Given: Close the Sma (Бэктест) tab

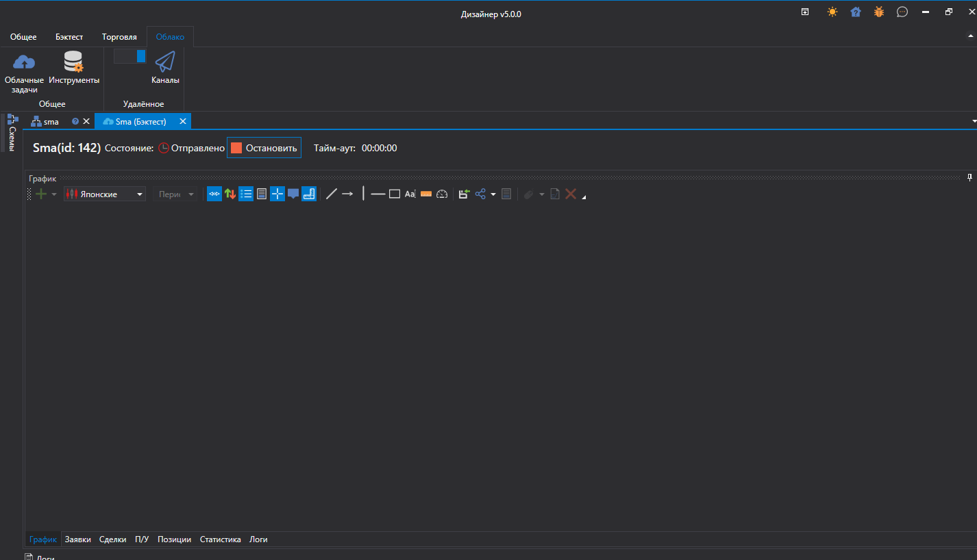Looking at the screenshot, I should [x=183, y=121].
